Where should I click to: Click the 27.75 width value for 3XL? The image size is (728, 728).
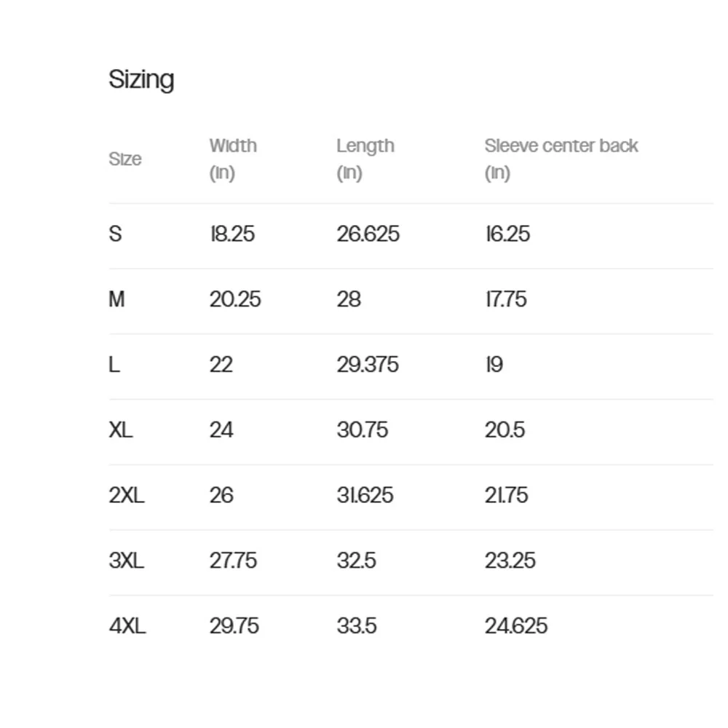click(x=233, y=561)
